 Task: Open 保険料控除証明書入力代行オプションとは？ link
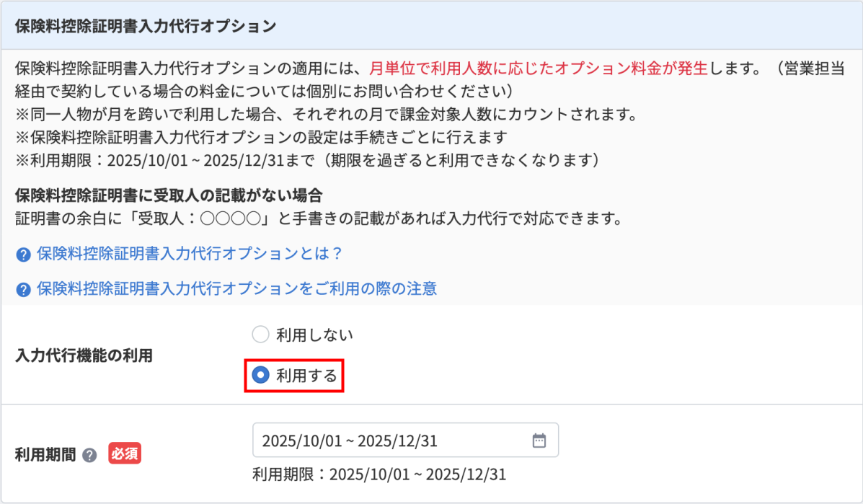click(x=190, y=254)
